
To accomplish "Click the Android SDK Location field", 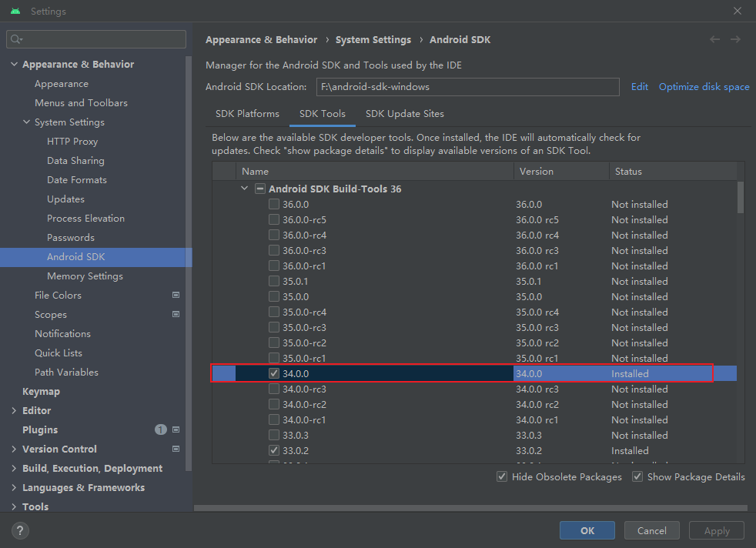I will click(467, 87).
